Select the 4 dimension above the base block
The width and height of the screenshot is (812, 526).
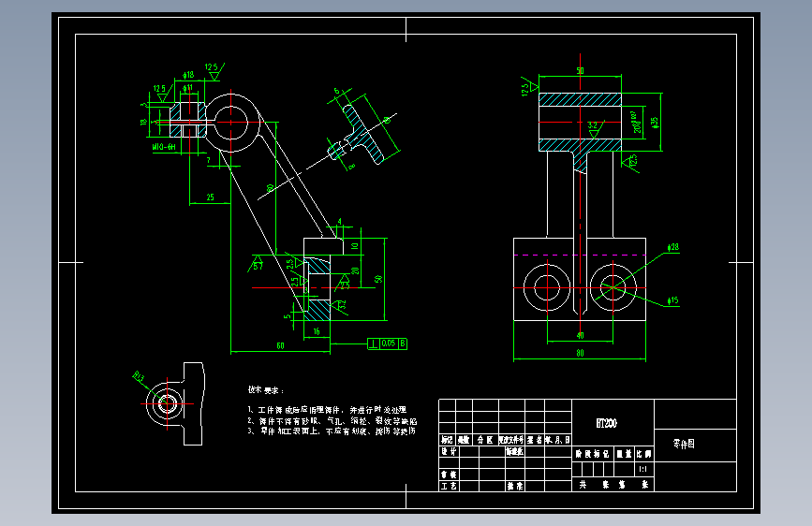pyautogui.click(x=340, y=222)
